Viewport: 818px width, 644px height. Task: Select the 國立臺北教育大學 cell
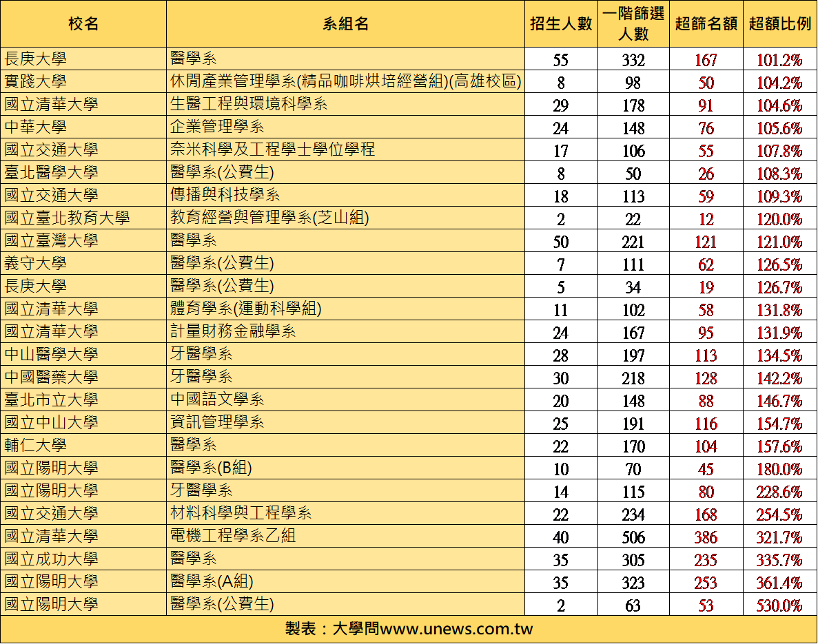coord(83,218)
